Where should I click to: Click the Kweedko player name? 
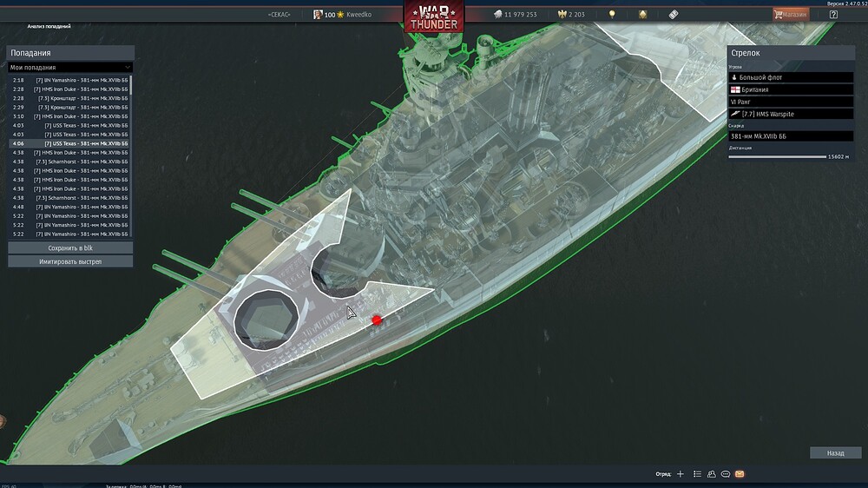(x=358, y=15)
